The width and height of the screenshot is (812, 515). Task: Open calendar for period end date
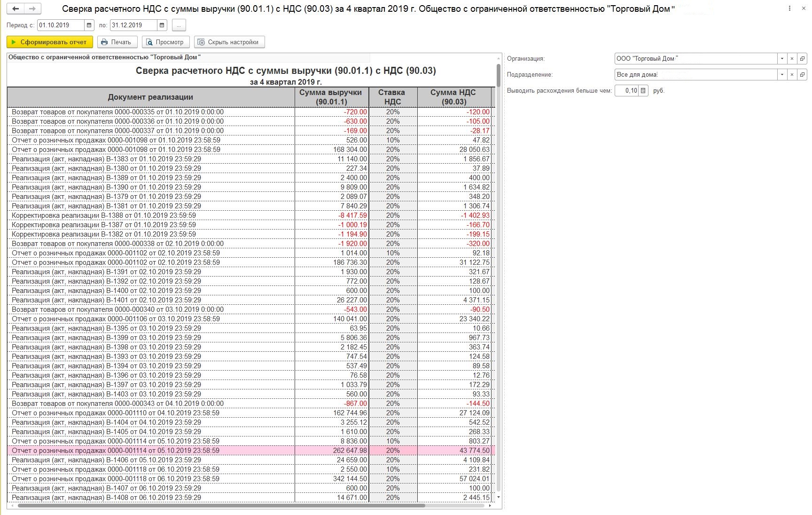pyautogui.click(x=162, y=25)
